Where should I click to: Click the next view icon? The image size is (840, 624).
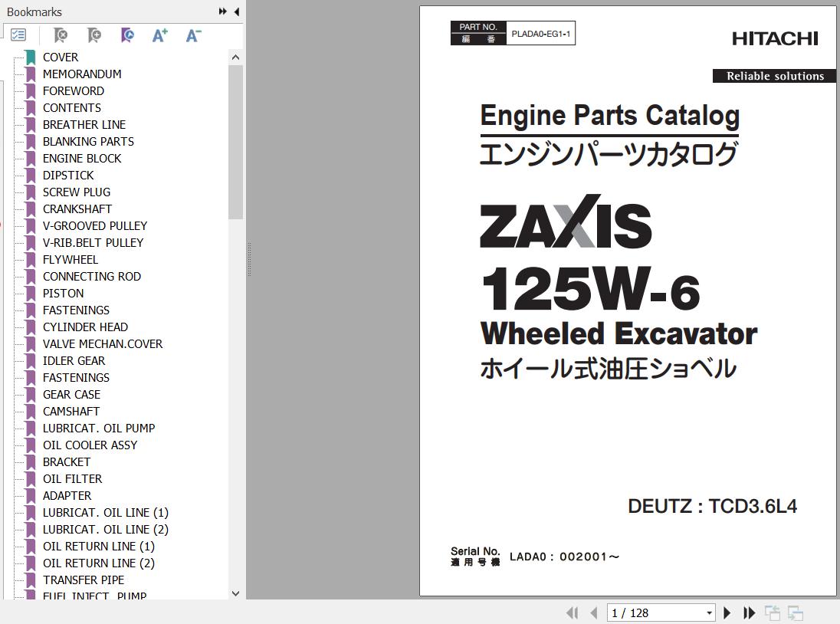tap(795, 613)
